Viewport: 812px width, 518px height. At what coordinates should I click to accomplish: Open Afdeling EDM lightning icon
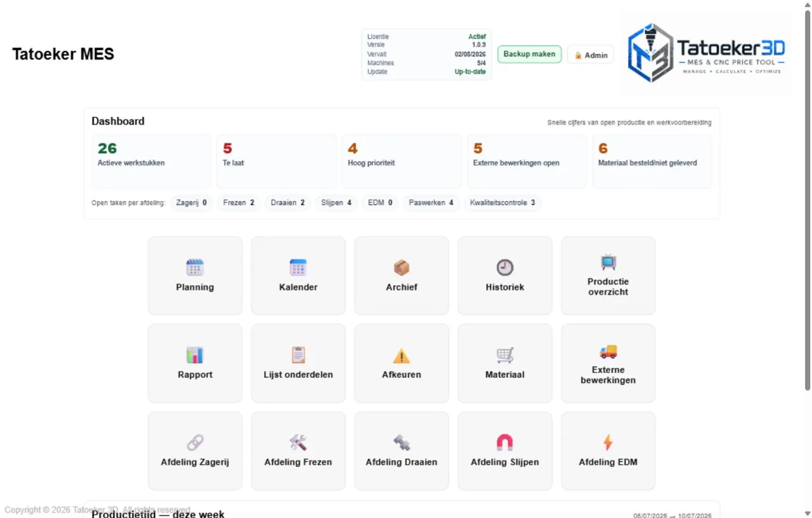tap(608, 443)
